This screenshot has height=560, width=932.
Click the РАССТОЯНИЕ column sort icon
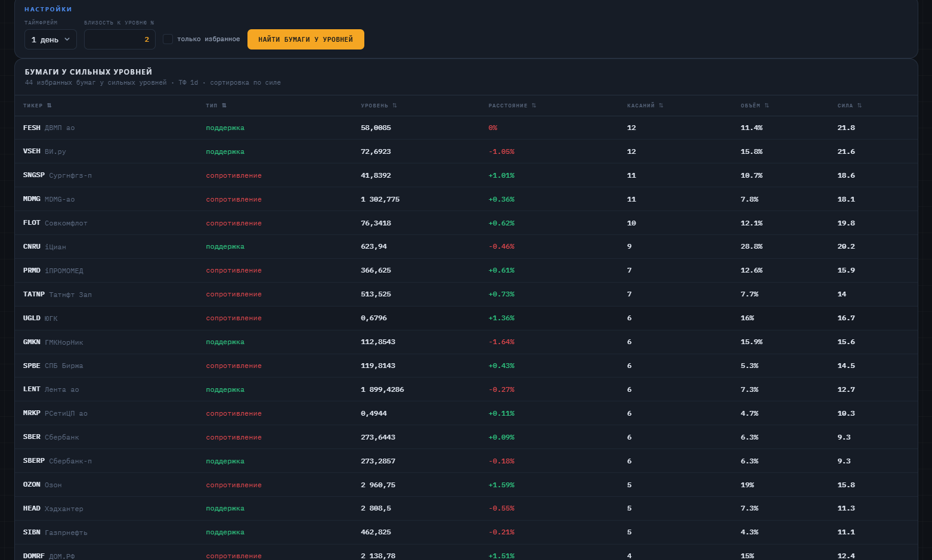(x=534, y=106)
